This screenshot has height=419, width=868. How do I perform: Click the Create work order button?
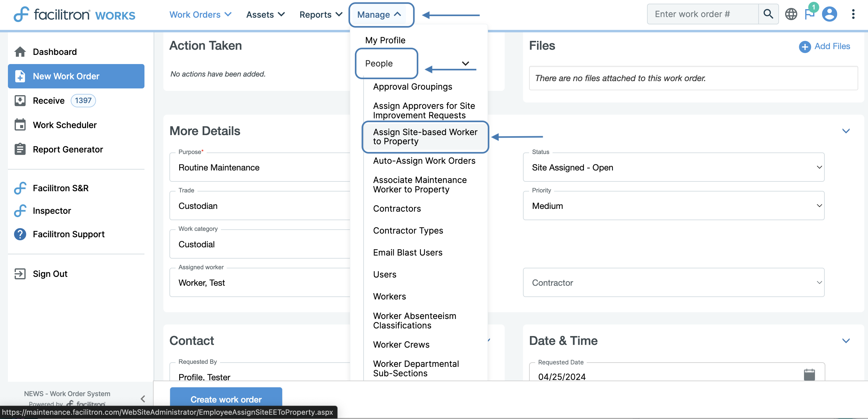226,399
